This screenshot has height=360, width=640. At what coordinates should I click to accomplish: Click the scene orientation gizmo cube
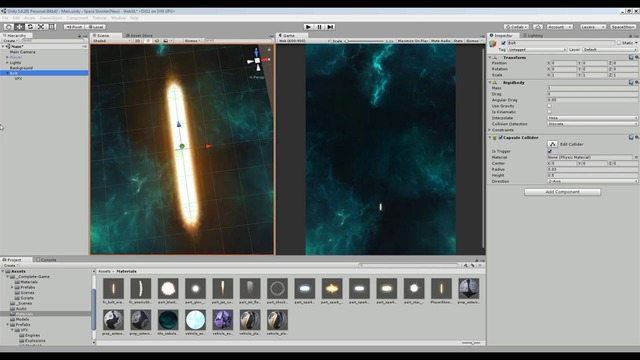pyautogui.click(x=257, y=60)
